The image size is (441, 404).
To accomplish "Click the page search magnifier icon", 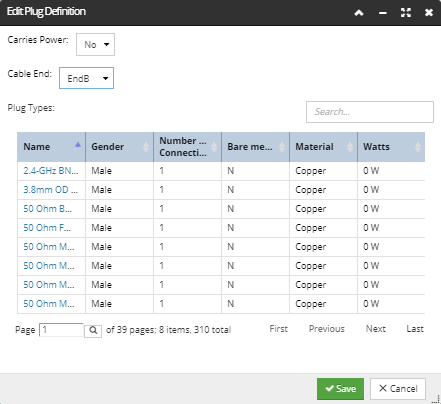I will click(93, 330).
